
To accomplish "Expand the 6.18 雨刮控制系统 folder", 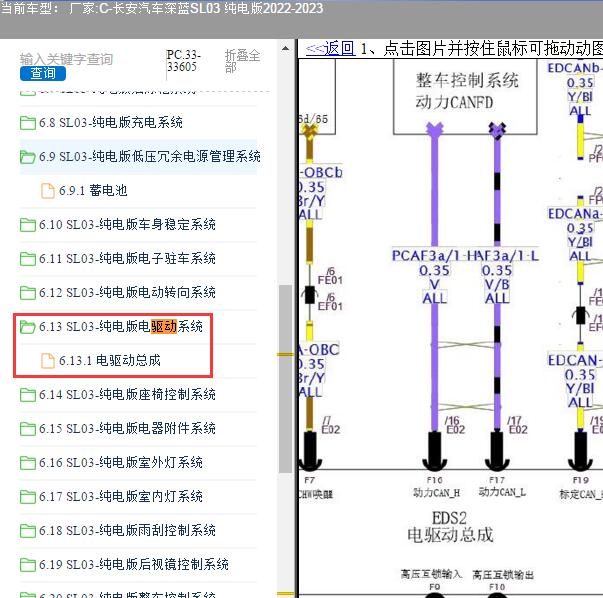I will 127,530.
